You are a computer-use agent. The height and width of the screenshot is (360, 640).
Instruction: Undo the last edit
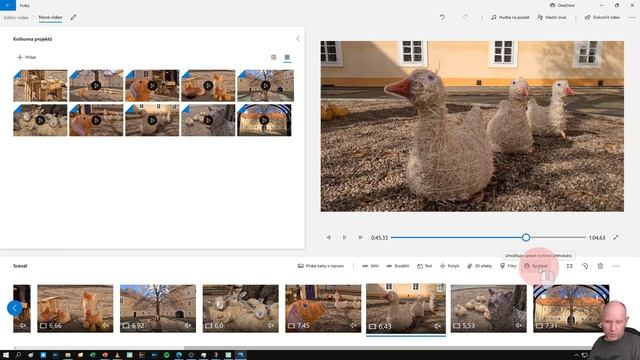(442, 18)
